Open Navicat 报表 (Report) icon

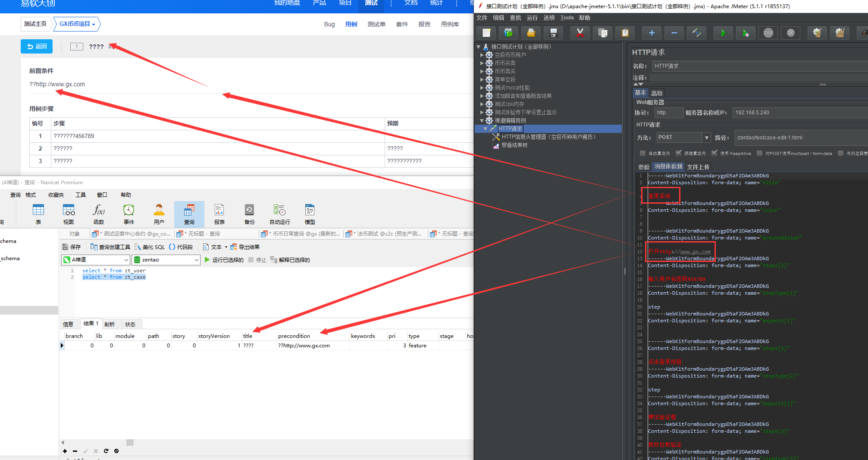219,214
